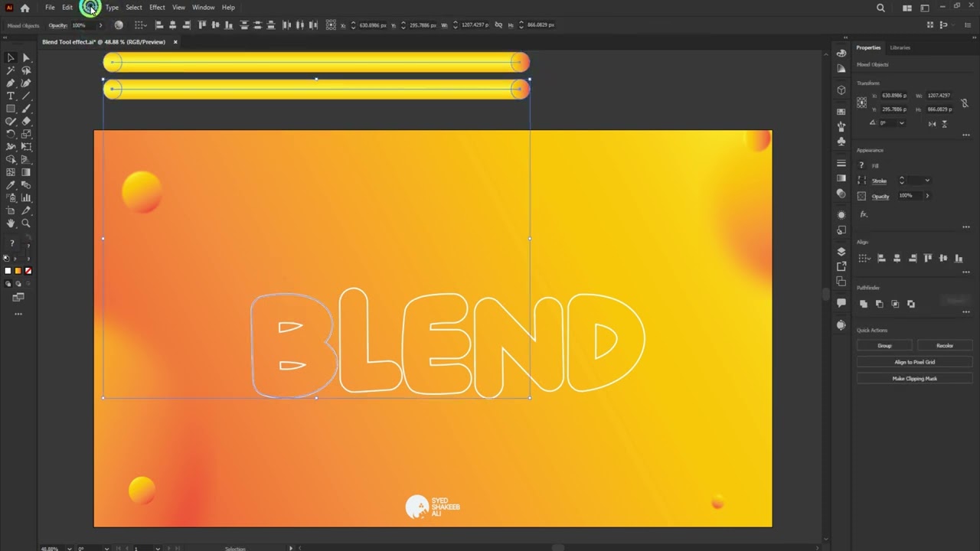Select the Pen tool
The image size is (980, 551).
point(11,83)
